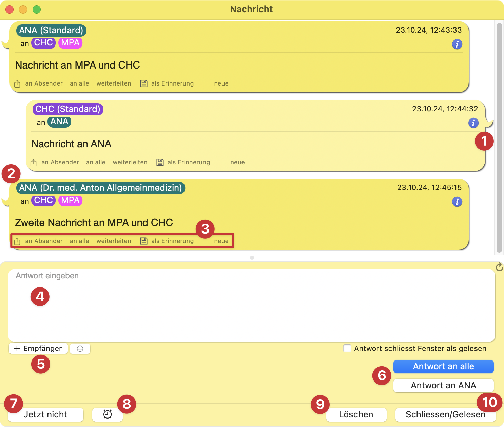The image size is (504, 427).
Task: Click share icon under 'Zweite Nachricht' message
Action: pyautogui.click(x=17, y=241)
